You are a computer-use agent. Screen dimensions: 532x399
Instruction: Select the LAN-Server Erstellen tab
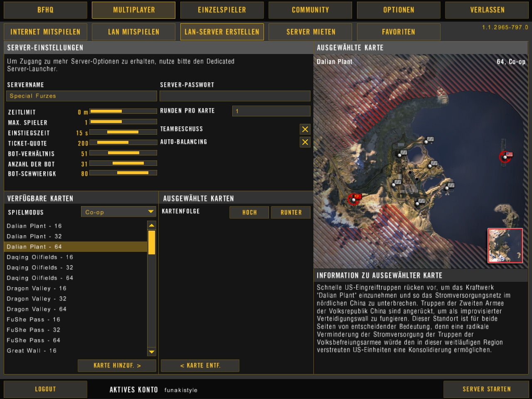pos(222,32)
